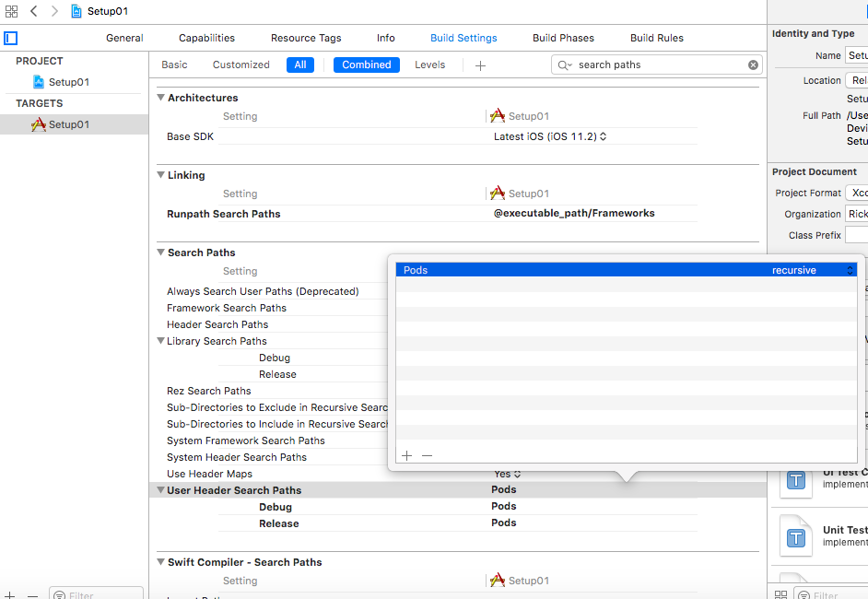Add a path entry in popup with plus
The width and height of the screenshot is (868, 599).
(x=407, y=455)
